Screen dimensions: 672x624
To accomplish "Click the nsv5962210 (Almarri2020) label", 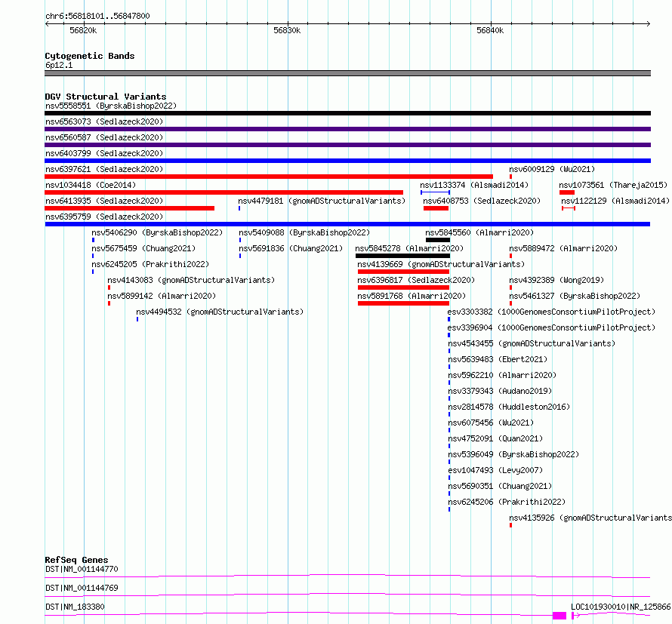I will tap(502, 375).
